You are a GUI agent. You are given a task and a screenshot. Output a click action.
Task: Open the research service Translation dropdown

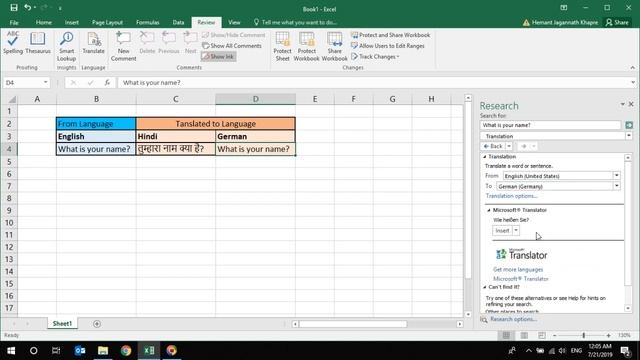(629, 136)
